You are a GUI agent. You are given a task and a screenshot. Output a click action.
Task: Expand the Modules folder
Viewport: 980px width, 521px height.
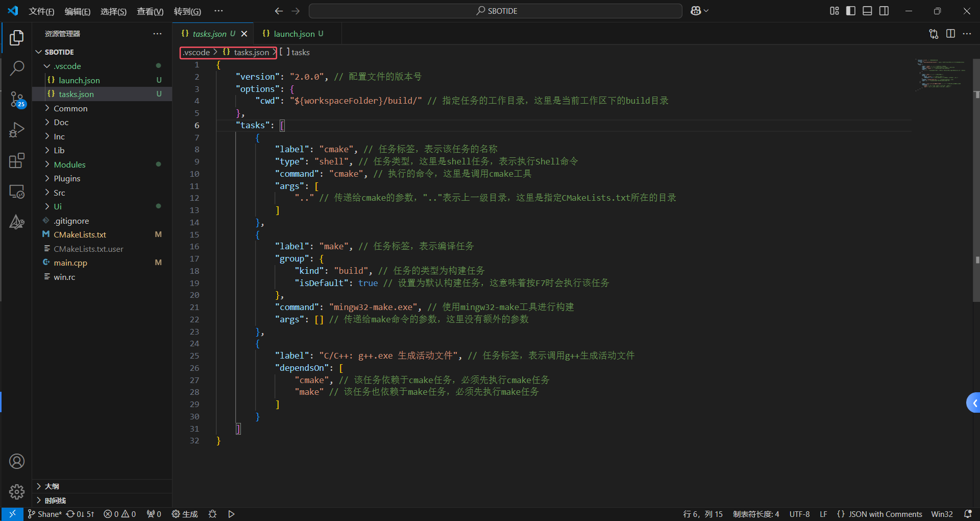click(x=102, y=164)
